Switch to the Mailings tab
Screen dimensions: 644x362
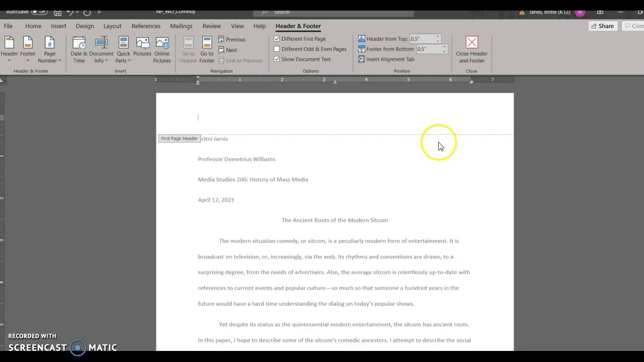click(181, 26)
